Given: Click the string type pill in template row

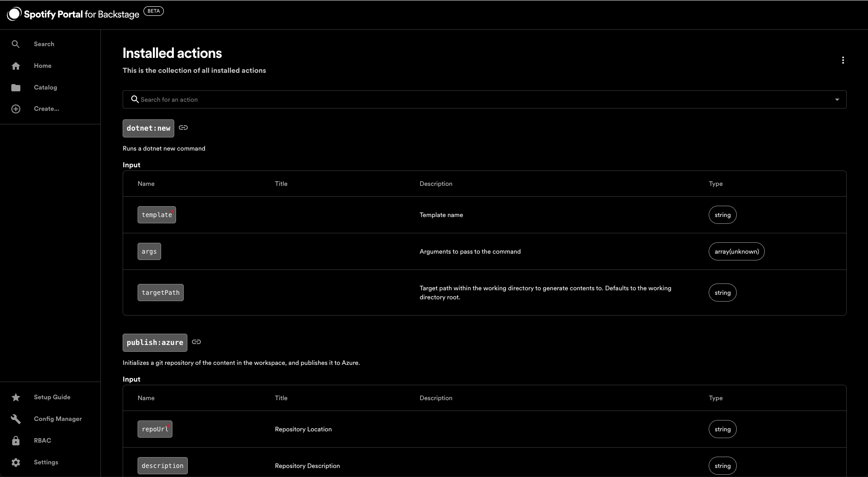Looking at the screenshot, I should pos(723,215).
